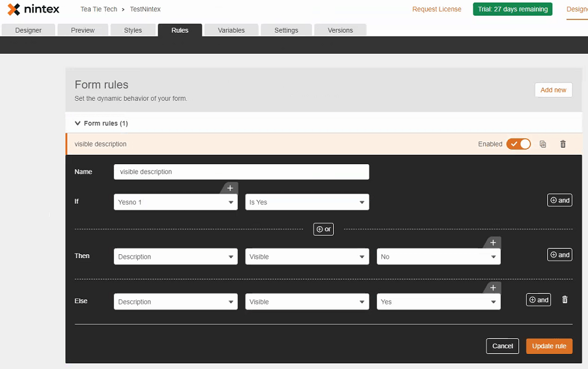588x369 pixels.
Task: Open Then value dropdown showing No
Action: [438, 256]
